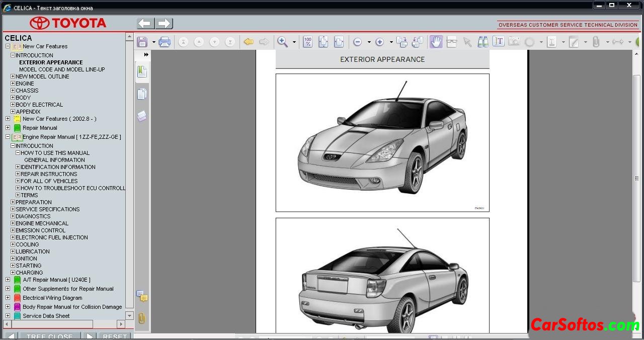Image resolution: width=644 pixels, height=340 pixels.
Task: Open the Bookmarks navigation panel tab
Action: tap(142, 72)
